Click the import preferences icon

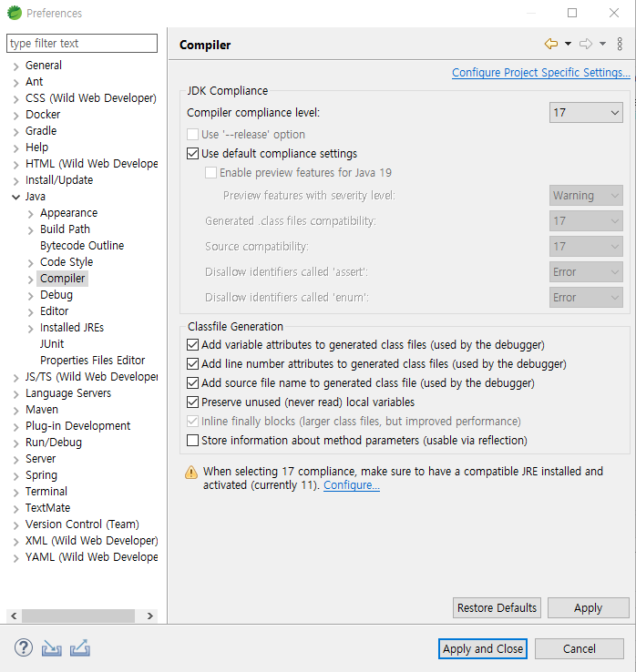(51, 648)
